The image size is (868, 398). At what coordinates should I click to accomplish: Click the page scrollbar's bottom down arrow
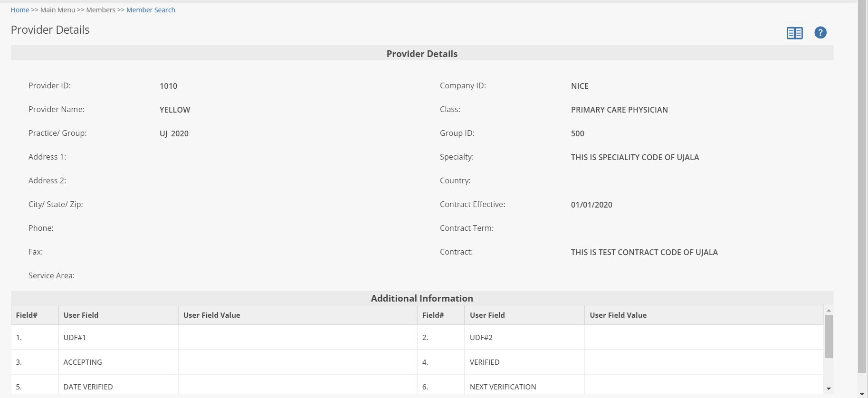click(x=862, y=394)
